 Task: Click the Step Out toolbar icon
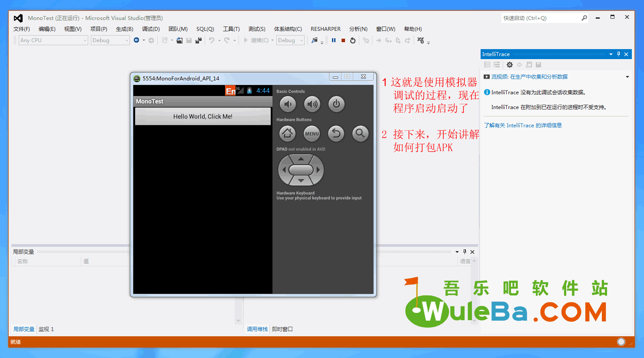[408, 40]
